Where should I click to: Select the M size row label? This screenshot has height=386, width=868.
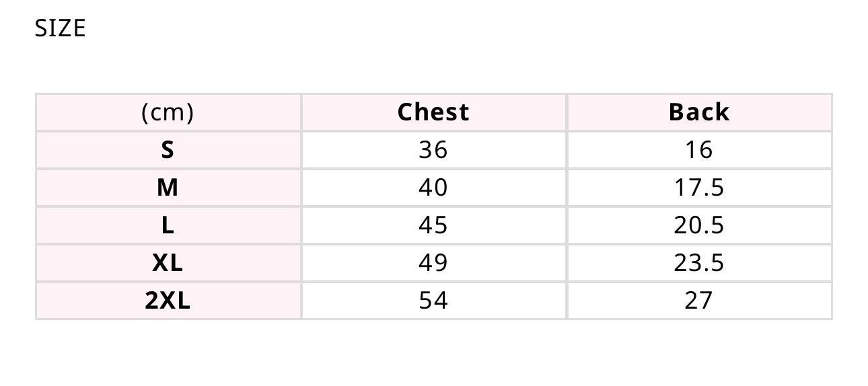(168, 188)
